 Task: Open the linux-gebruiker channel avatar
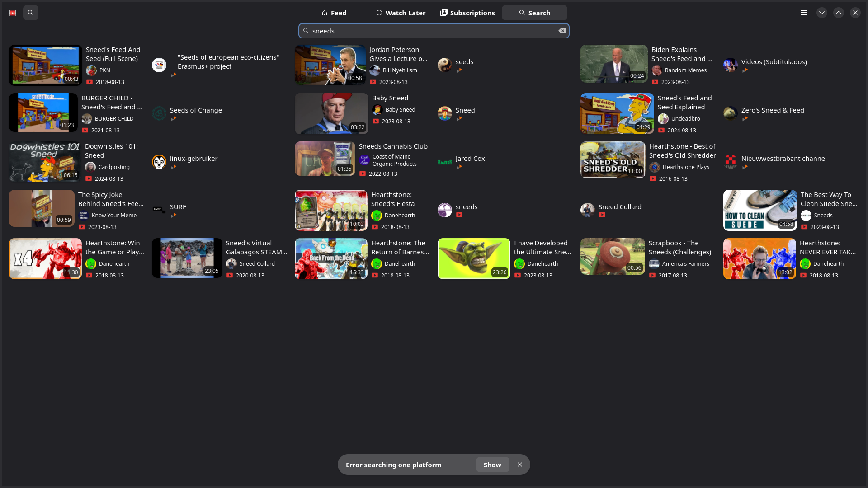tap(159, 161)
